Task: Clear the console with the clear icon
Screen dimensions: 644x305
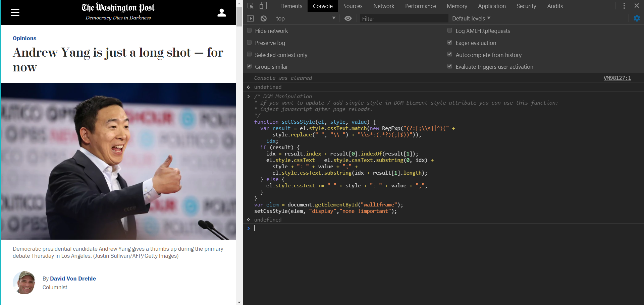Action: click(264, 18)
